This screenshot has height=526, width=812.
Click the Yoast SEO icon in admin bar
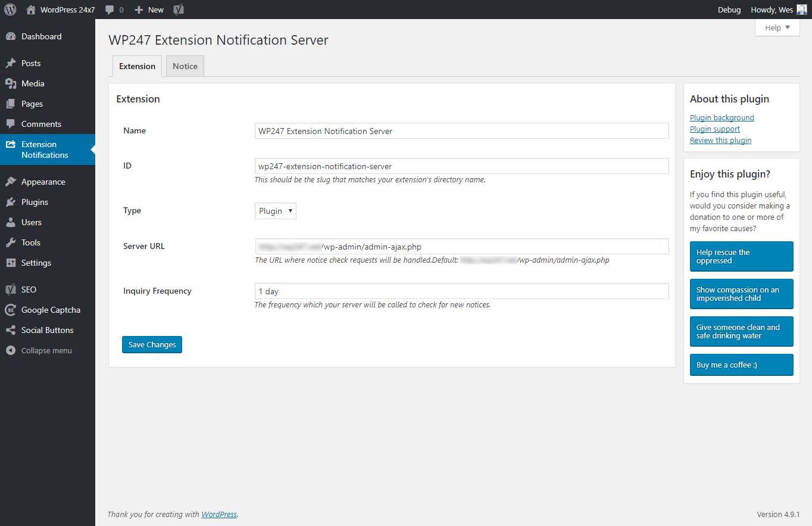pyautogui.click(x=178, y=10)
